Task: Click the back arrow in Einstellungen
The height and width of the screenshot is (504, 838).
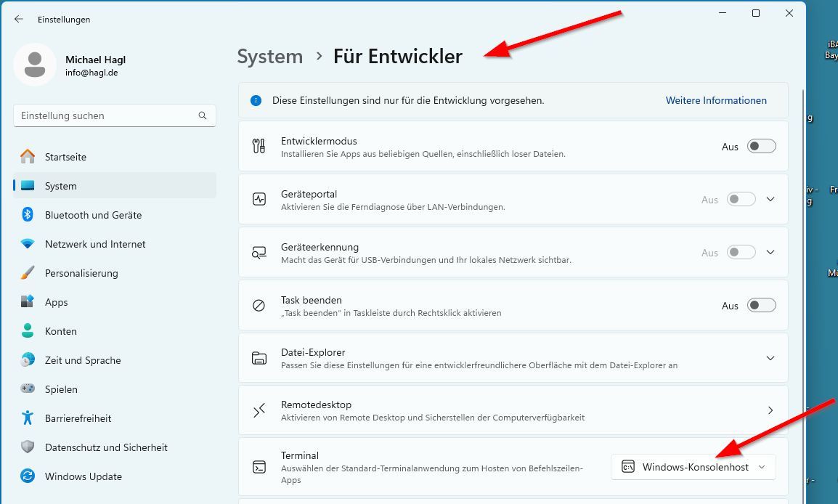Action: [19, 19]
